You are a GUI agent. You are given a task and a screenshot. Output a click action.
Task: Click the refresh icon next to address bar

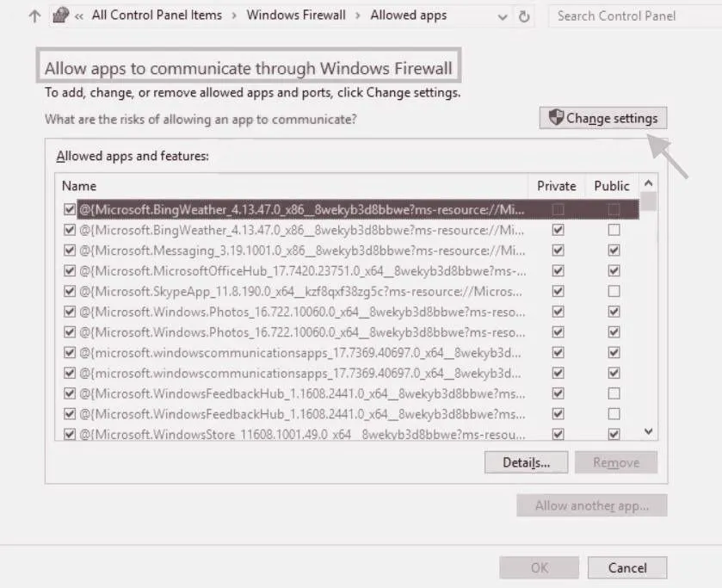525,15
